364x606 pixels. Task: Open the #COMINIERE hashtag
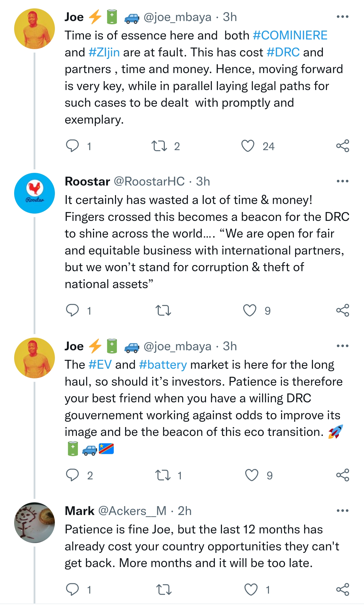pos(290,35)
